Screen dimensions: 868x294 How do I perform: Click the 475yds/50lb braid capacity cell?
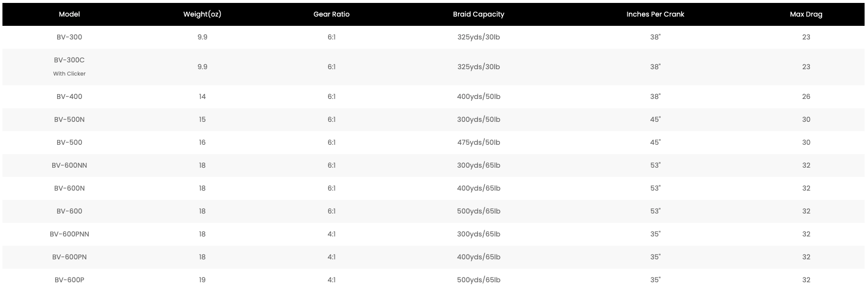coord(478,142)
